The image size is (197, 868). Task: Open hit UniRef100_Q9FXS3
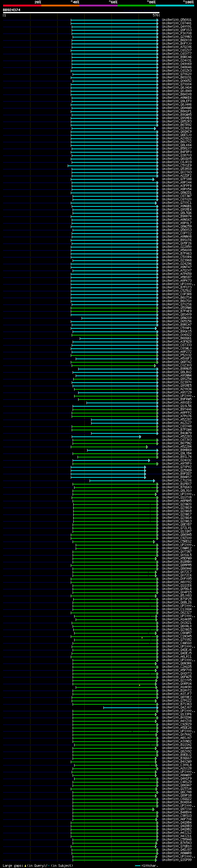coord(177,30)
